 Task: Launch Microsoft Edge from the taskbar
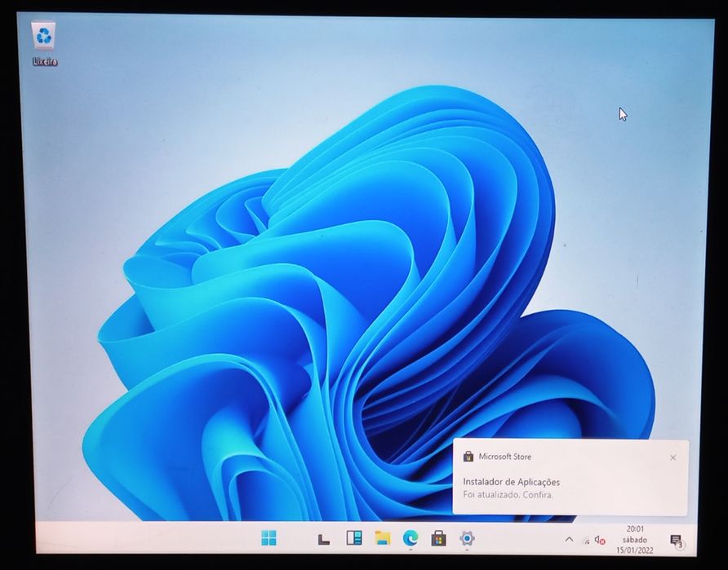coord(411,538)
